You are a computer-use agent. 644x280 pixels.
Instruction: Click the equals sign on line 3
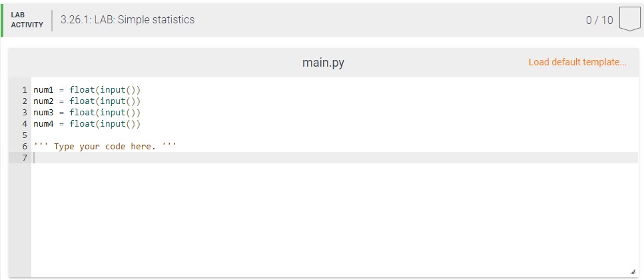[x=62, y=112]
